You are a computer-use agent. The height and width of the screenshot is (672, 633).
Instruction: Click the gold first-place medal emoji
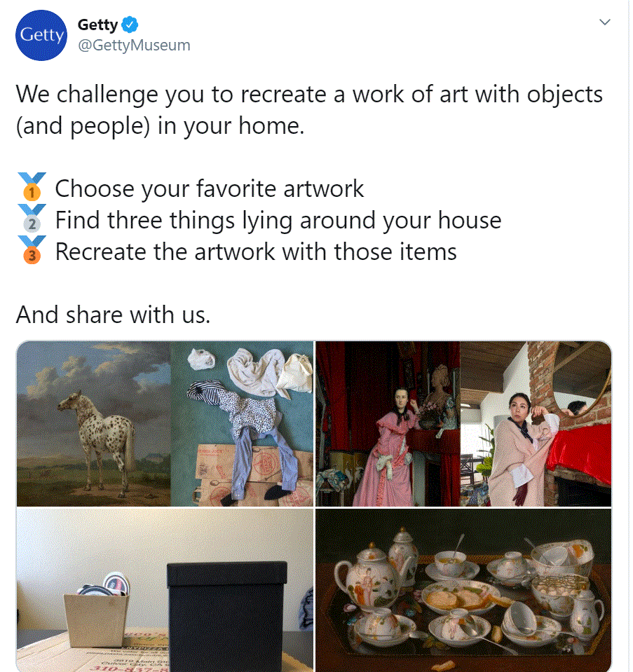point(32,187)
